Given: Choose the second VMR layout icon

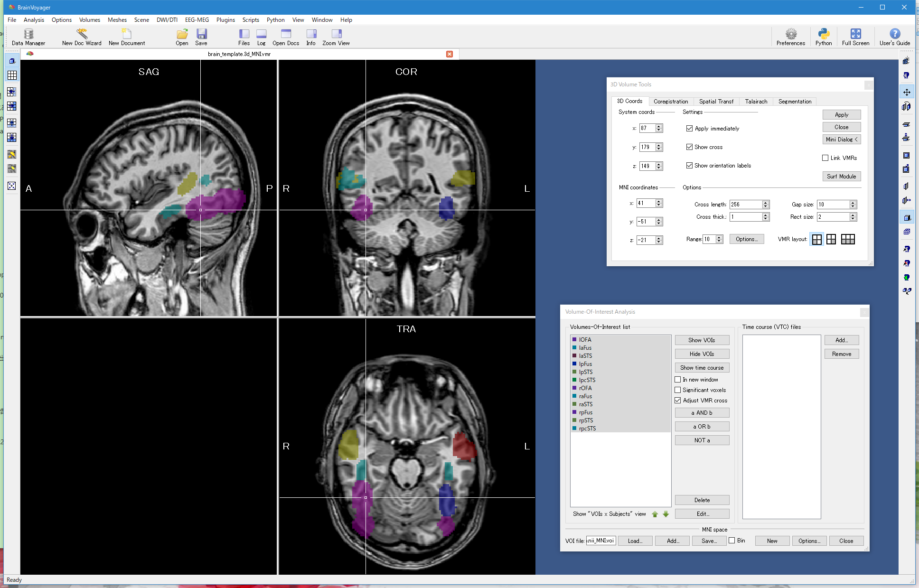Looking at the screenshot, I should pyautogui.click(x=831, y=239).
